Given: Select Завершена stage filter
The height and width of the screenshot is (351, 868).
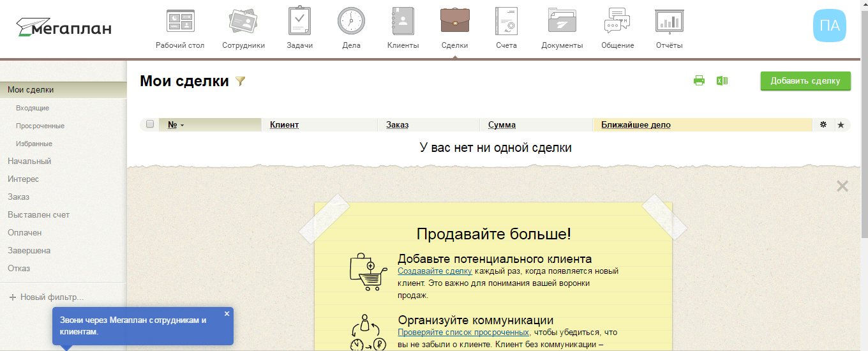Looking at the screenshot, I should pyautogui.click(x=29, y=251).
